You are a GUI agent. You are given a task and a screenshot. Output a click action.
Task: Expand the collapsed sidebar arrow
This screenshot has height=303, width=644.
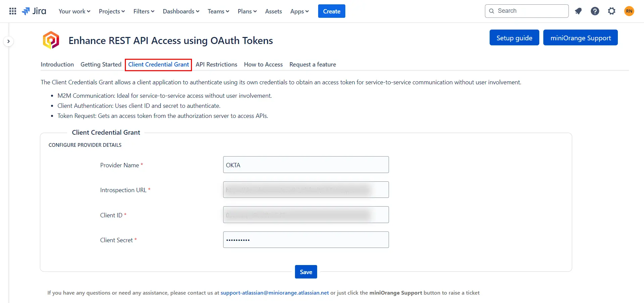(x=8, y=41)
